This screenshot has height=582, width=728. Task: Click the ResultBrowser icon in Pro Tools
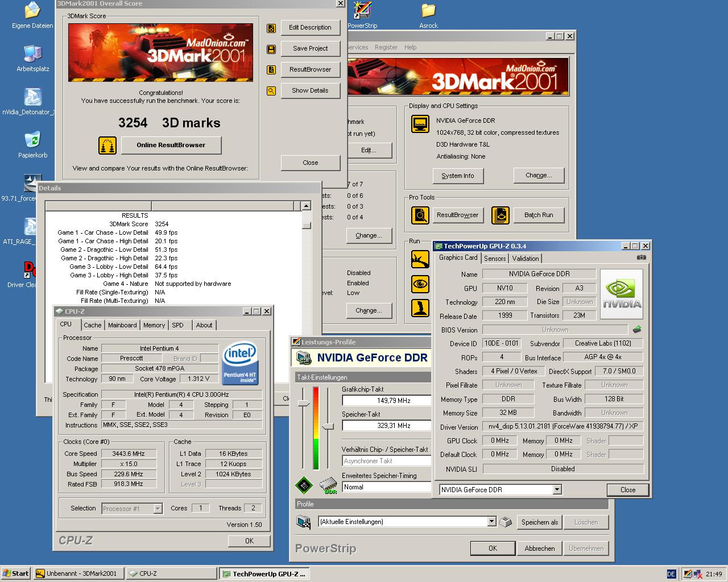pyautogui.click(x=420, y=215)
